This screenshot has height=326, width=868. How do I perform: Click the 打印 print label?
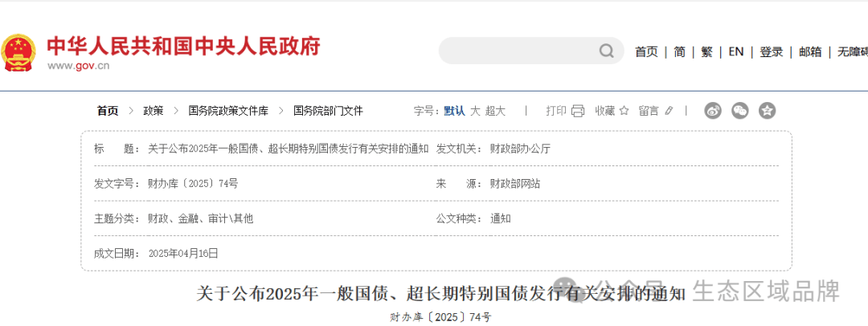click(556, 111)
